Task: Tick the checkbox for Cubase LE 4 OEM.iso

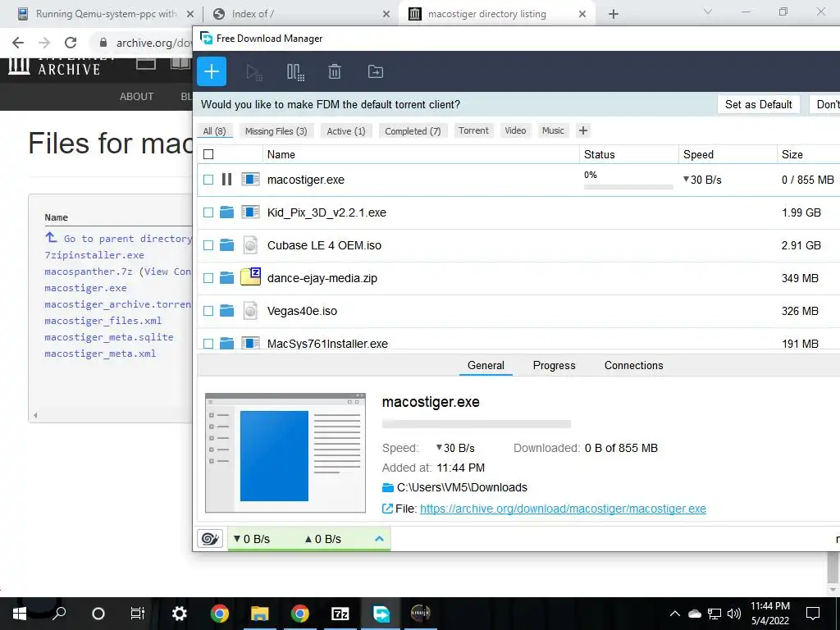Action: point(208,245)
